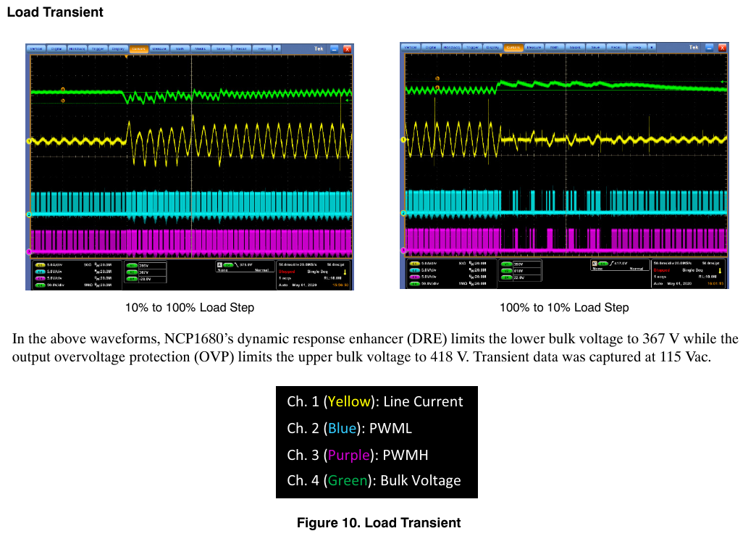Expand menu dropdown arrow in left oscilloscope
The height and width of the screenshot is (536, 756).
277,49
